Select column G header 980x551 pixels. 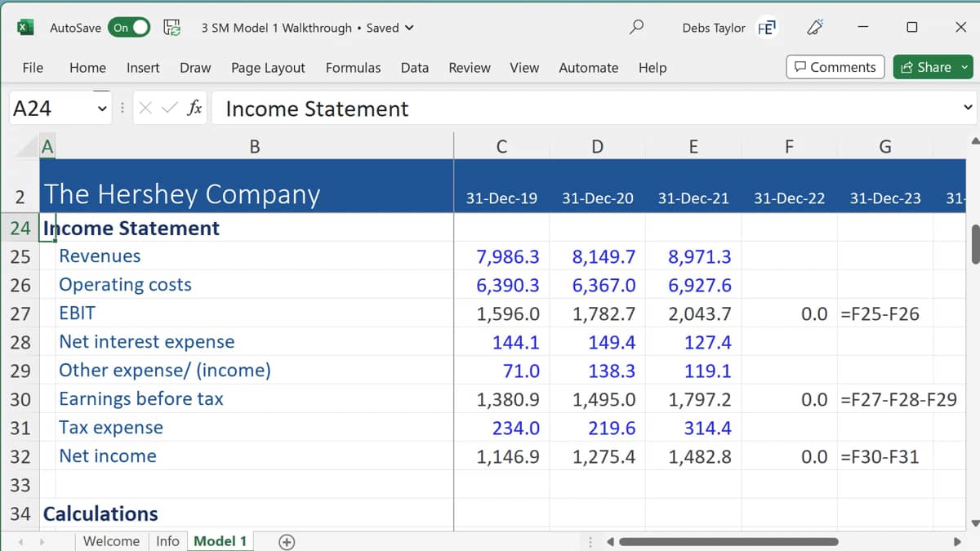point(885,146)
